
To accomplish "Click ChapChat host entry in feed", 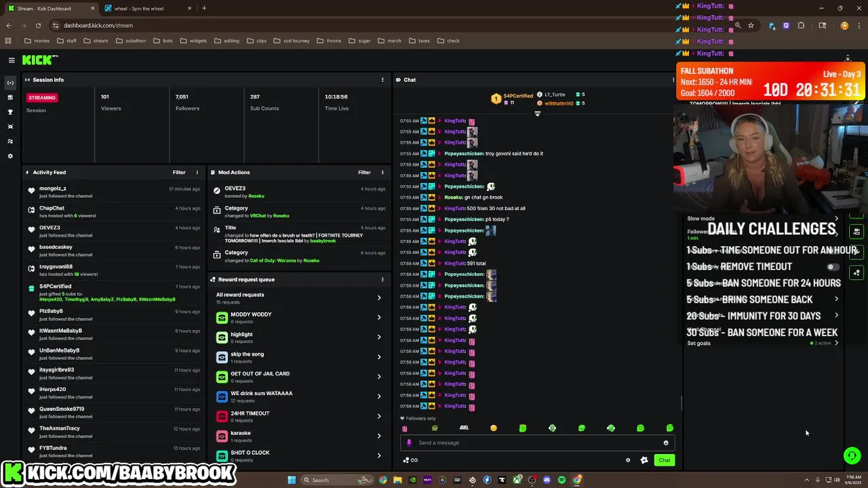I will point(114,211).
